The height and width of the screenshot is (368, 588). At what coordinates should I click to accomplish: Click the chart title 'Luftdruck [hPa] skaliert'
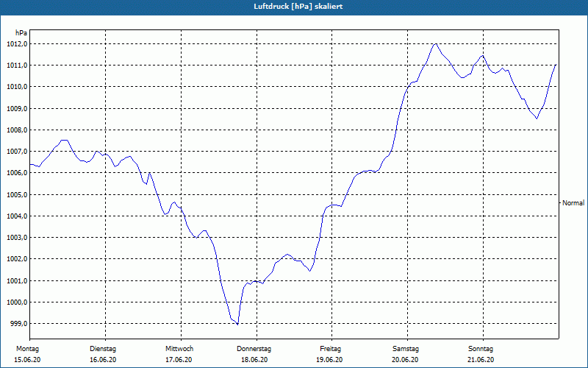(298, 7)
